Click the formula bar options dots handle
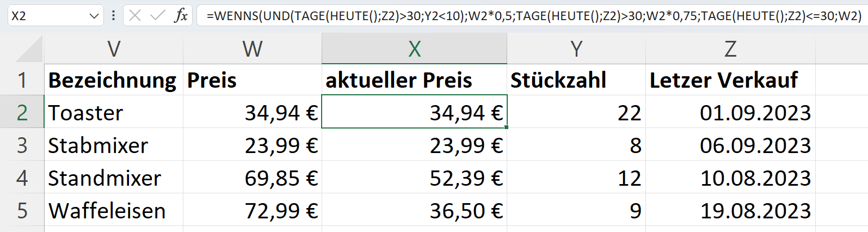This screenshot has height=232, width=868. (113, 16)
